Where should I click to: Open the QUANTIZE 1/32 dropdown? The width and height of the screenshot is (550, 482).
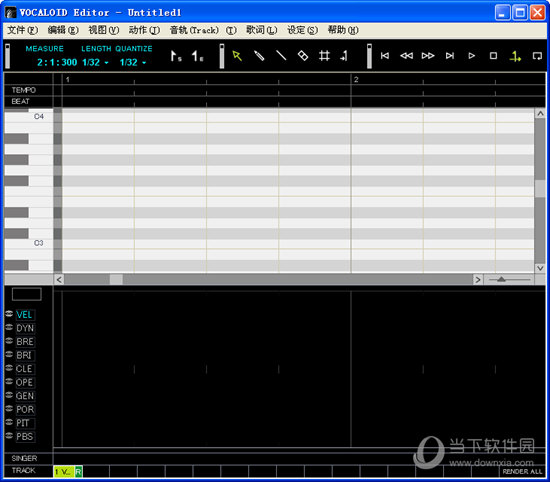(x=133, y=62)
